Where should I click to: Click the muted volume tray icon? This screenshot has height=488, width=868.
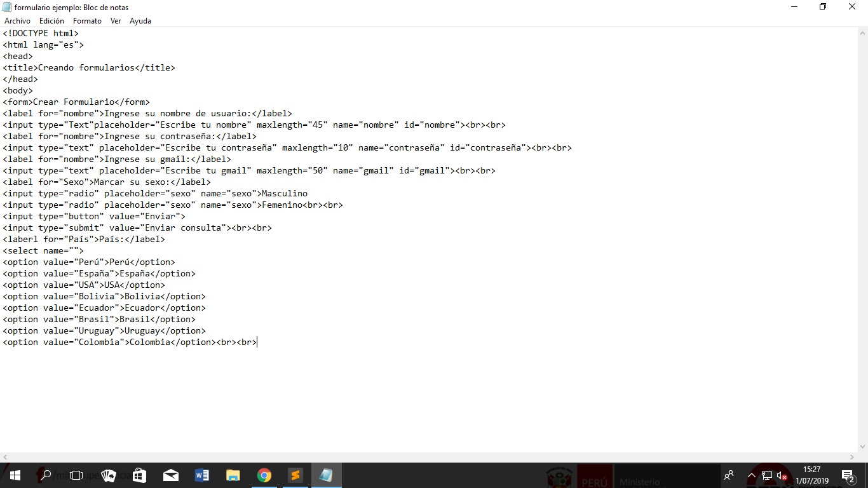tap(782, 475)
